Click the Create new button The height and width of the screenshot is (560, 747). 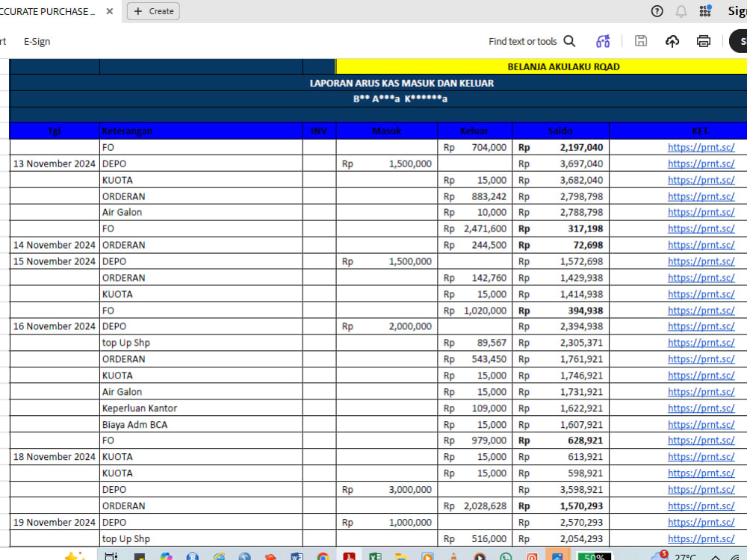tap(153, 11)
